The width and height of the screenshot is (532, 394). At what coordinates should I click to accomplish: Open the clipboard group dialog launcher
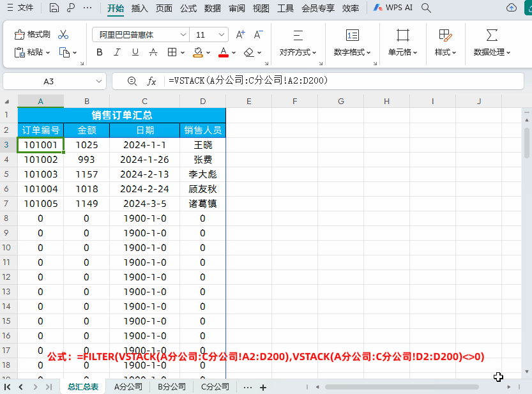click(82, 63)
